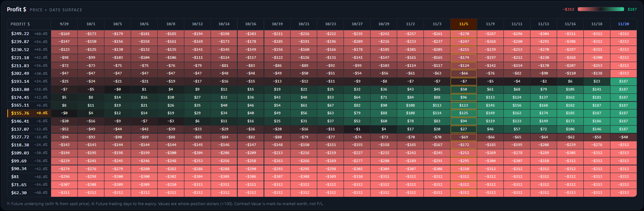Image resolution: width=644 pixels, height=211 pixels.
Task: Select the $174.45 price row label
Action: pos(29,97)
